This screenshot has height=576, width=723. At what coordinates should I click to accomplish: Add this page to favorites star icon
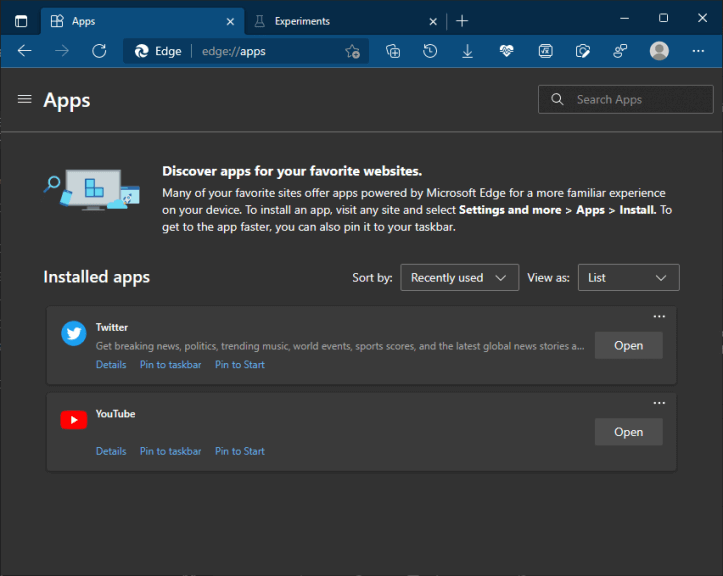point(352,51)
